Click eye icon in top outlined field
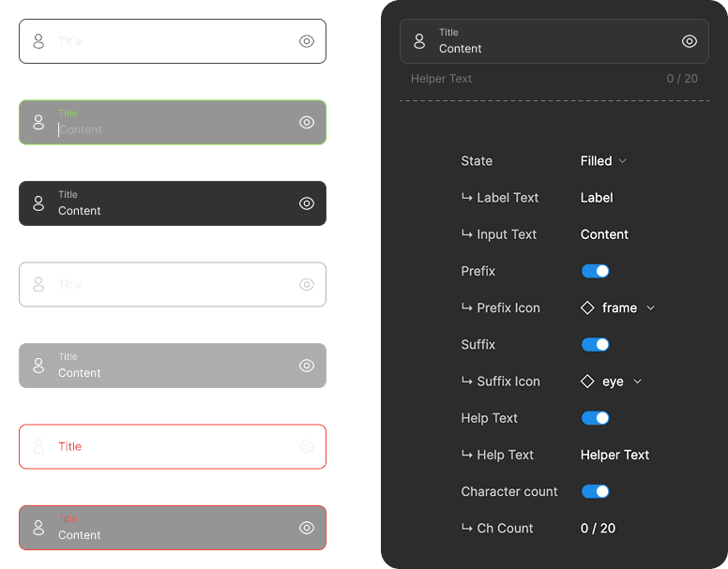The height and width of the screenshot is (569, 728). (307, 41)
